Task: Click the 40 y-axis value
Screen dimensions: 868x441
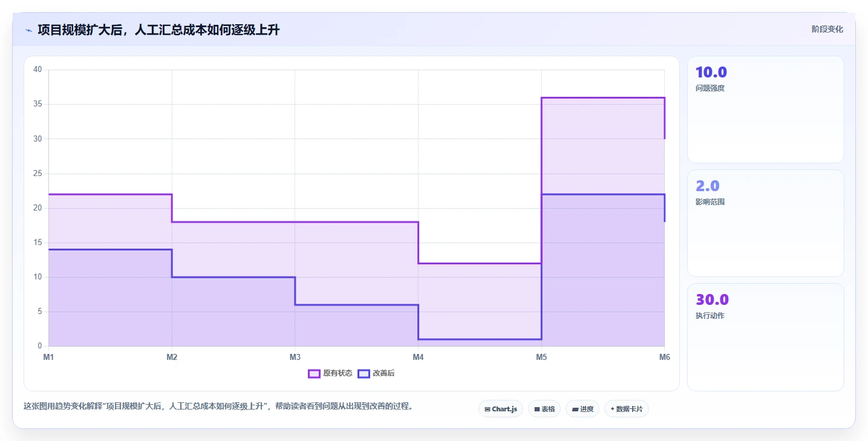Action: pyautogui.click(x=38, y=70)
